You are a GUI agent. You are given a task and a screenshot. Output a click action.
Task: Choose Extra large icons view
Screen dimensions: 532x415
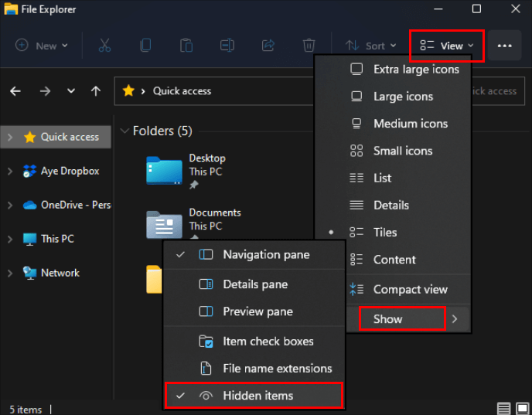click(x=415, y=69)
